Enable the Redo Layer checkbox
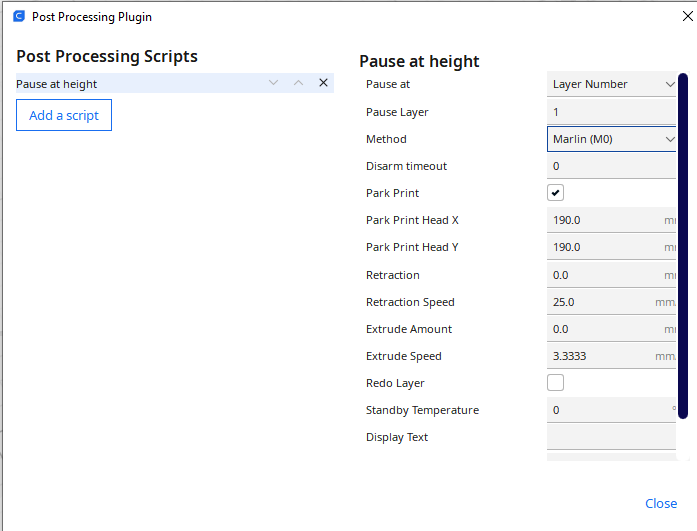 pyautogui.click(x=556, y=383)
